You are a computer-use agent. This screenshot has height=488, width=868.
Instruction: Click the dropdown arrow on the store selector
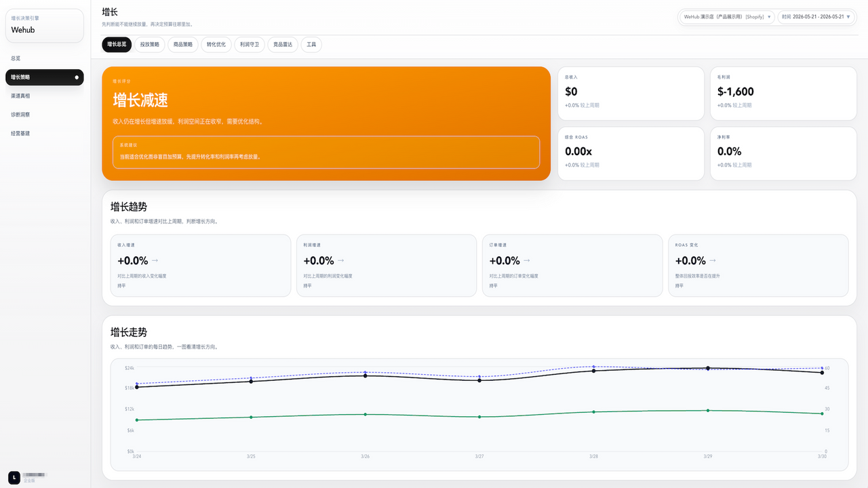point(769,17)
